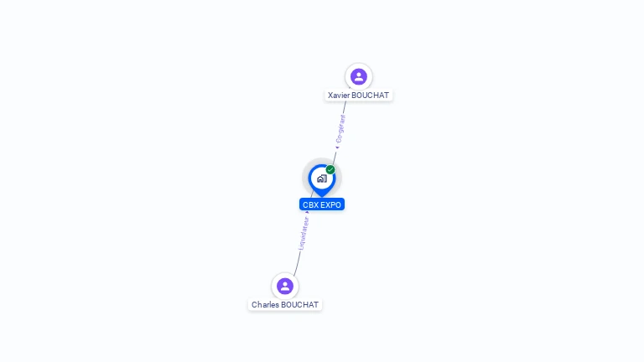Click the edge between Co-gérant arrow and pin
Viewport: 644px width, 362px height.
click(335, 158)
